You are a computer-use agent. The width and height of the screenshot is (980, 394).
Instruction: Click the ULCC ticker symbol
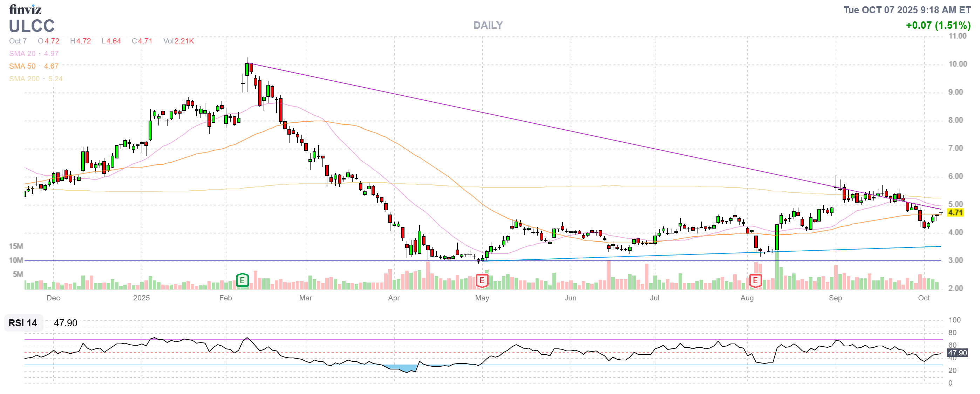[32, 26]
